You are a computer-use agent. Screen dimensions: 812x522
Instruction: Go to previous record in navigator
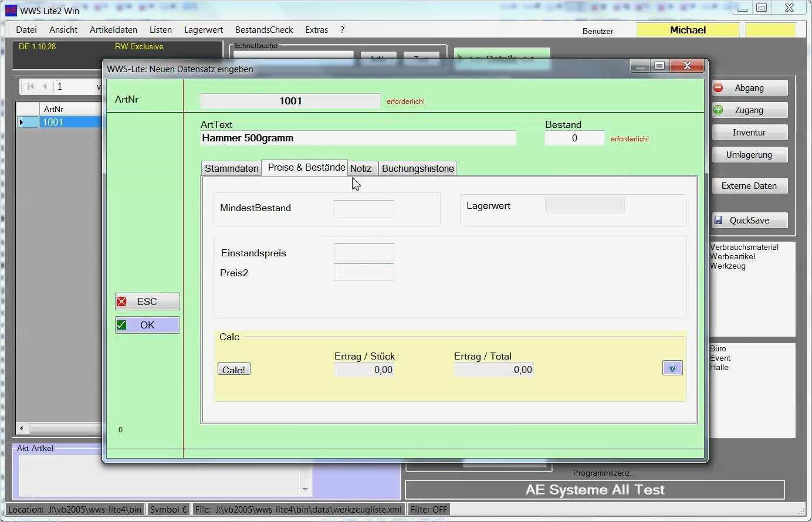[45, 86]
